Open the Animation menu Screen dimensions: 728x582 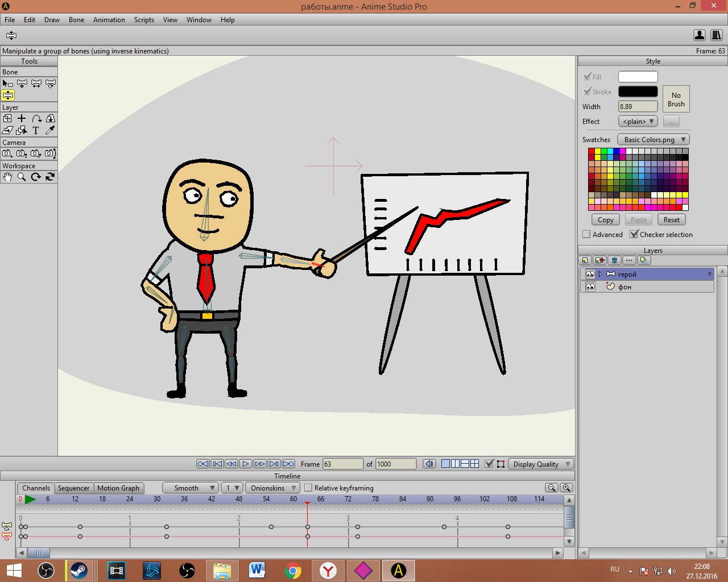pyautogui.click(x=109, y=19)
